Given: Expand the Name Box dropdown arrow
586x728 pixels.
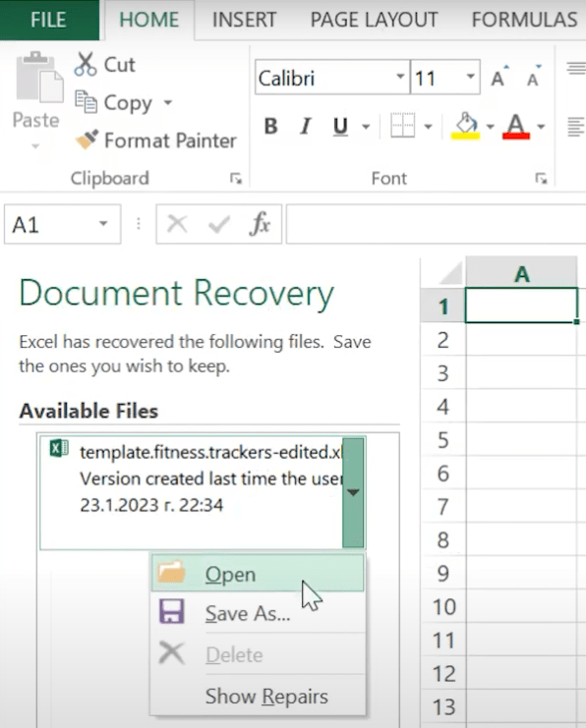Looking at the screenshot, I should pos(103,224).
